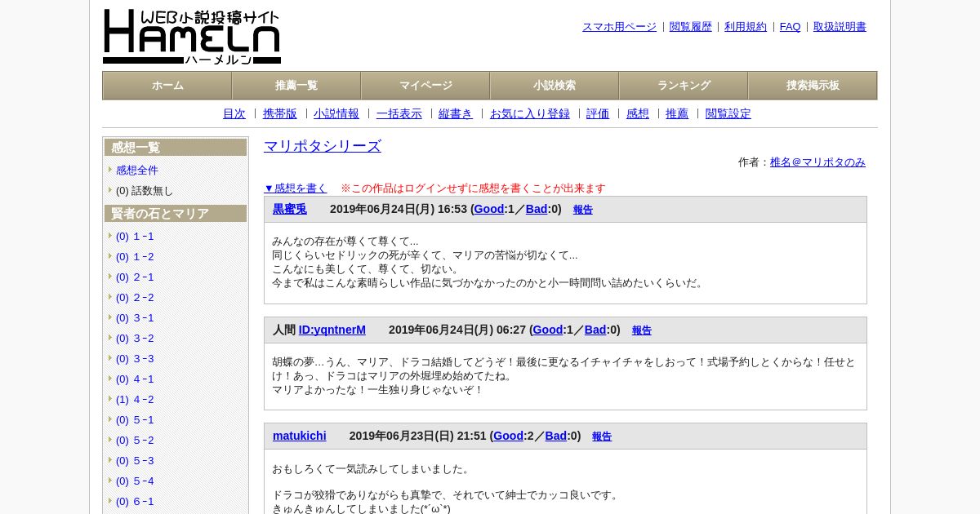Open chapter (0) 5-1 reviews
Image resolution: width=980 pixels, height=514 pixels.
(x=135, y=420)
